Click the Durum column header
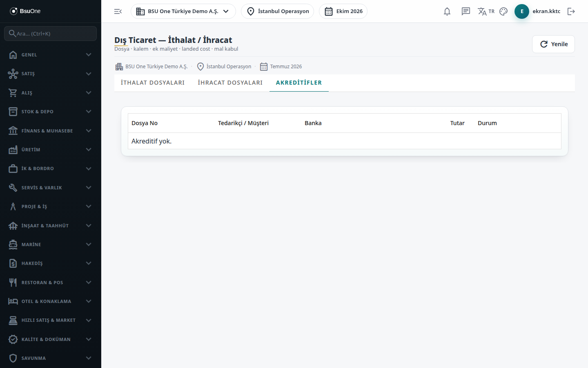The height and width of the screenshot is (368, 588). click(487, 123)
